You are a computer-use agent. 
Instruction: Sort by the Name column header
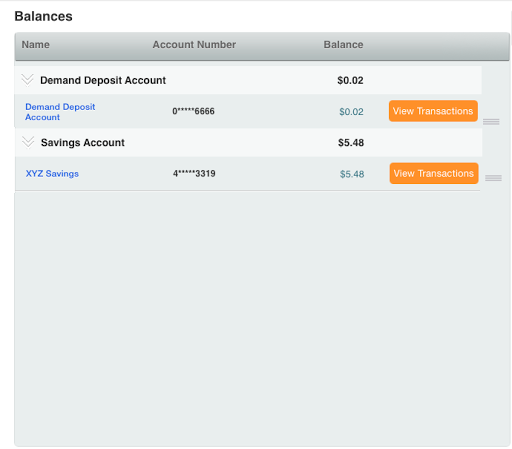[36, 45]
